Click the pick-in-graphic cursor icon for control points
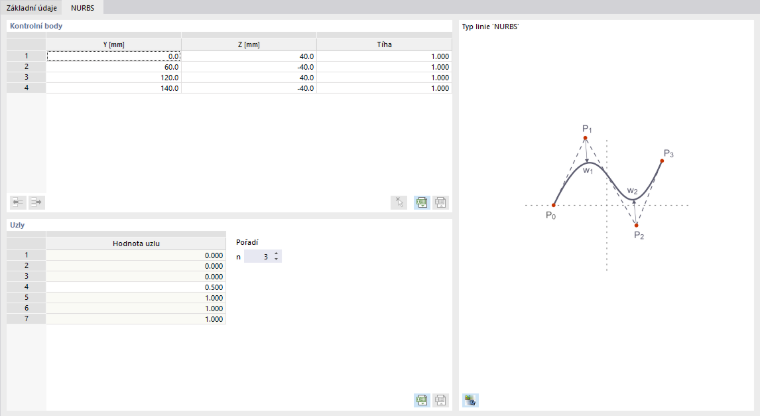760x416 pixels. coord(399,203)
